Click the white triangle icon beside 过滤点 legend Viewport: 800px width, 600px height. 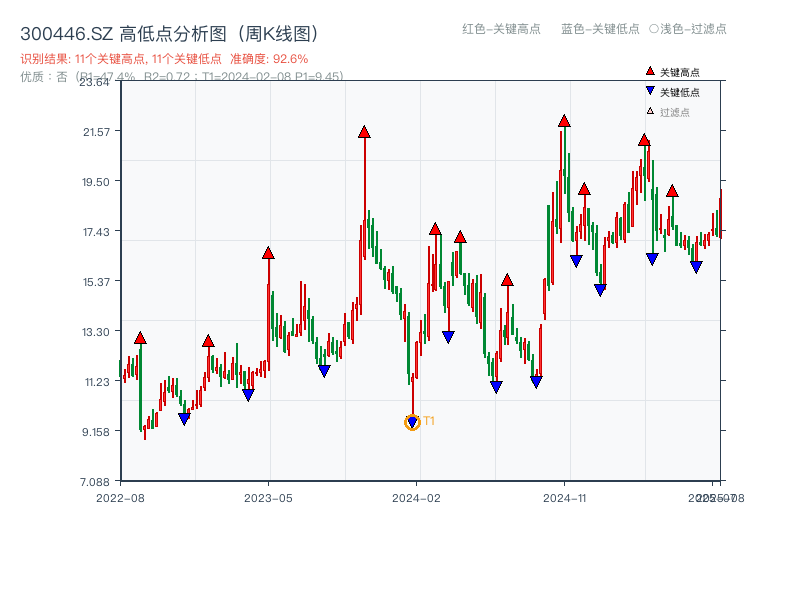point(650,111)
